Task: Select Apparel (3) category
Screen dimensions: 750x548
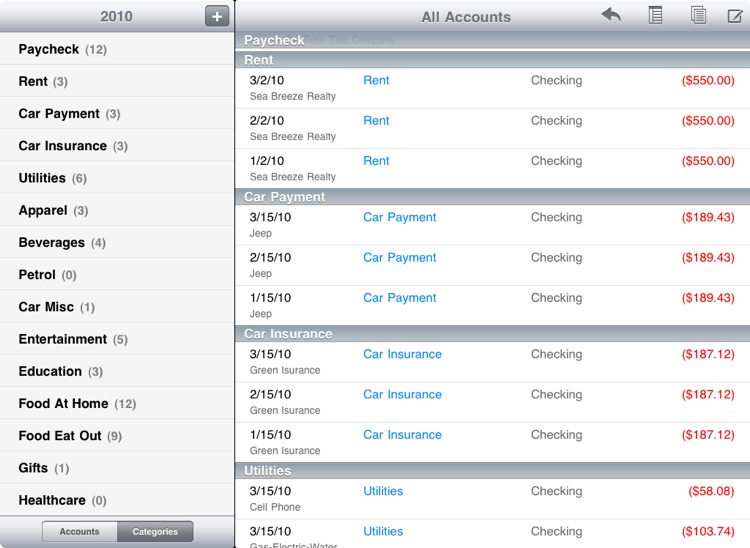Action: (x=117, y=210)
